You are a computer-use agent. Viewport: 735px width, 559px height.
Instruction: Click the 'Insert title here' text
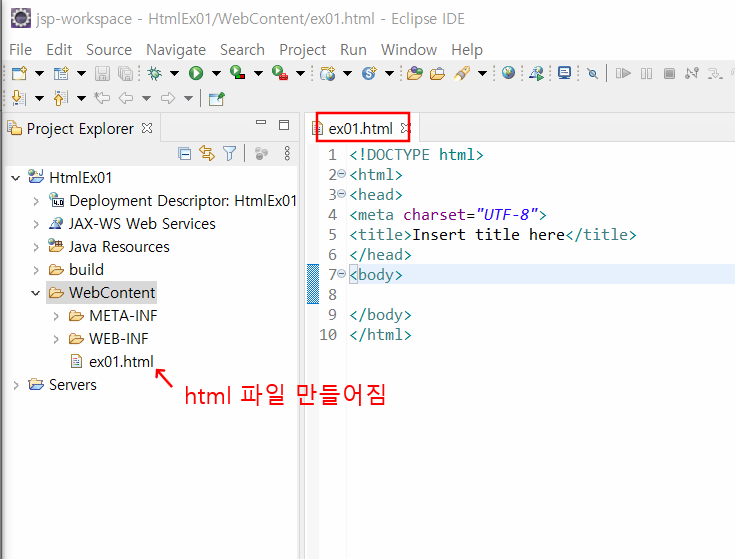click(488, 235)
